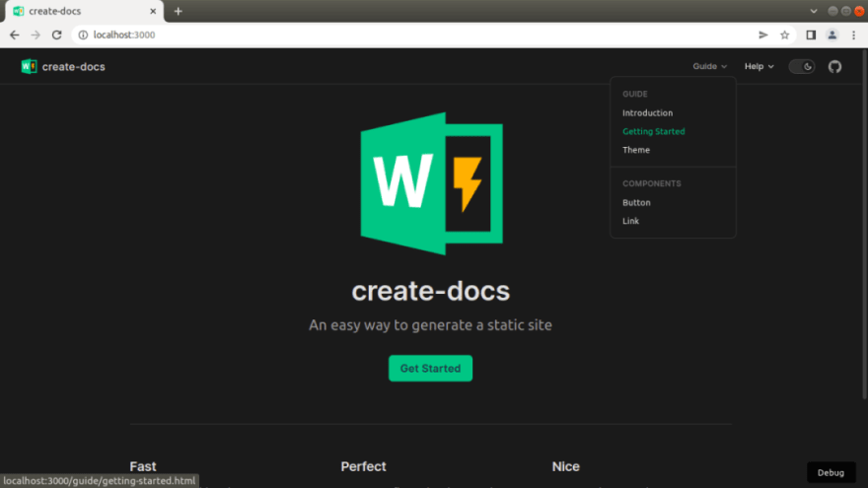Click the create-docs logo icon in navbar

tap(29, 66)
